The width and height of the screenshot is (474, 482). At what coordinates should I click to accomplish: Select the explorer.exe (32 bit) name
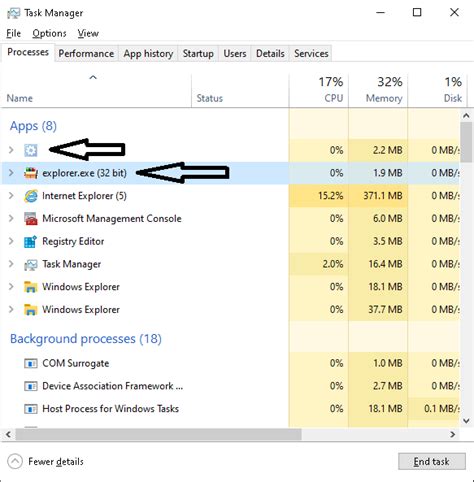pyautogui.click(x=84, y=173)
